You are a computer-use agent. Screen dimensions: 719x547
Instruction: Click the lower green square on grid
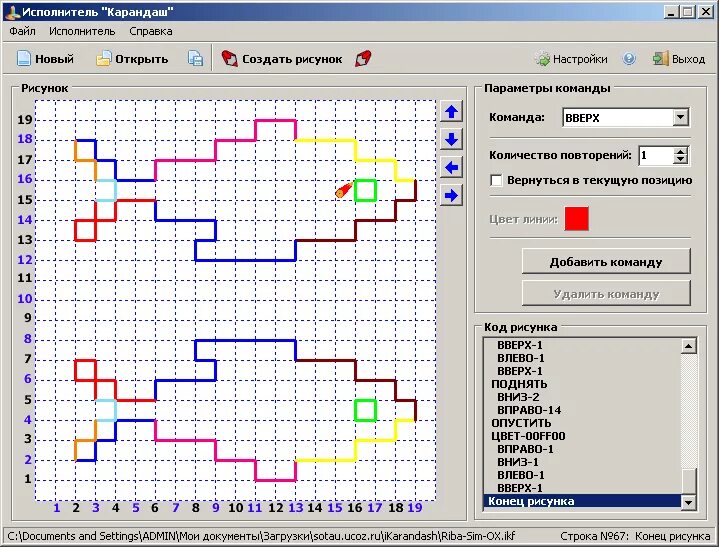coord(365,410)
